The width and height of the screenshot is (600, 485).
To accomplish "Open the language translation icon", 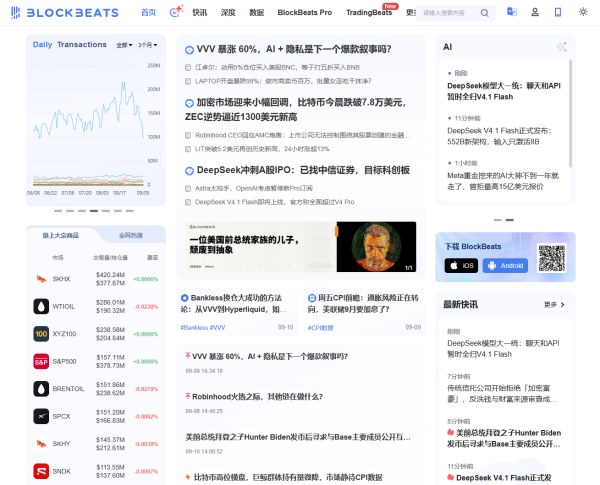I will coord(512,12).
